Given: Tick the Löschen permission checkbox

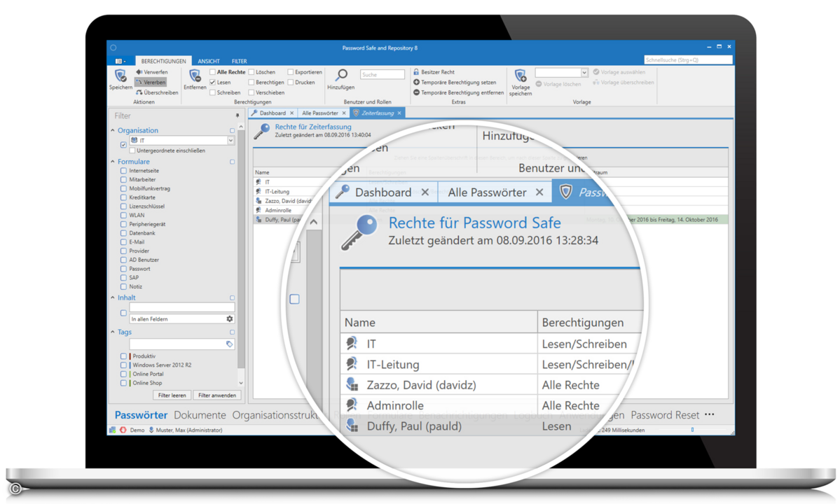Looking at the screenshot, I should (x=252, y=71).
